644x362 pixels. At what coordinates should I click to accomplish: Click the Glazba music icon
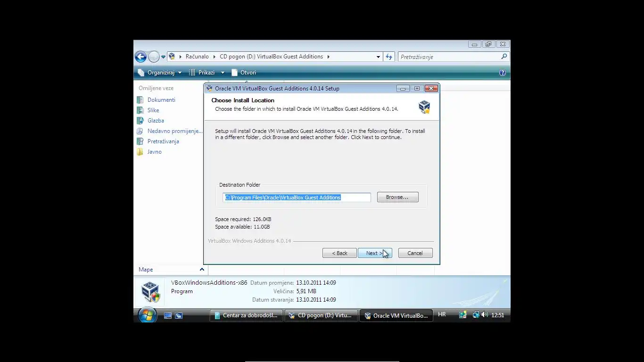click(x=140, y=121)
